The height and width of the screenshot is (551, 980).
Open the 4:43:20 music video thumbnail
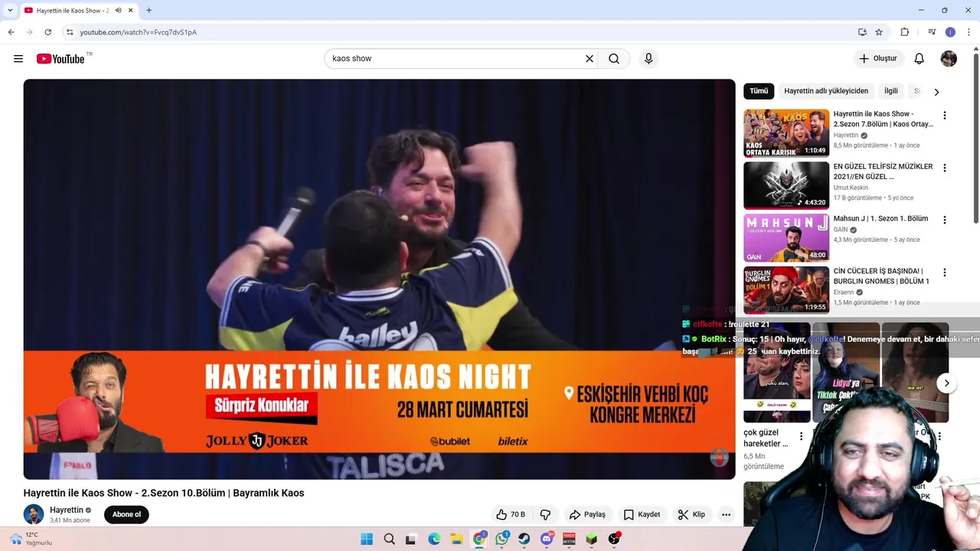pos(786,185)
